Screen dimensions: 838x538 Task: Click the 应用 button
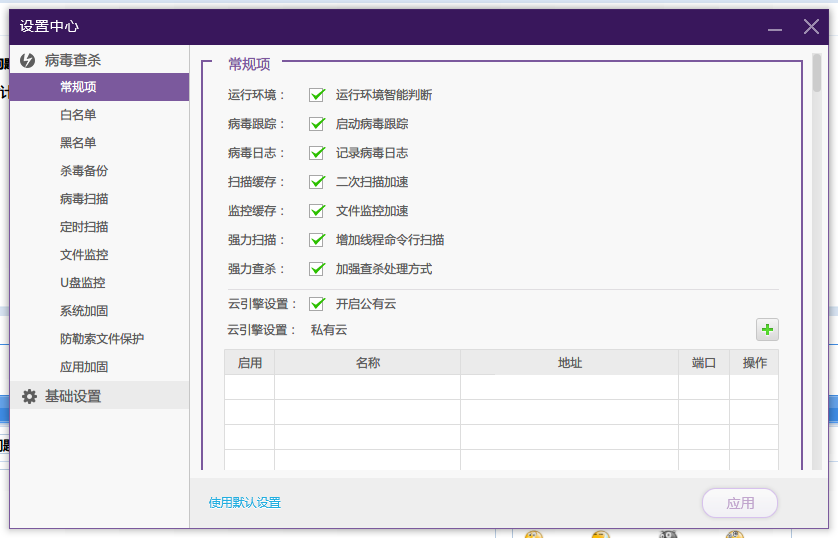[740, 503]
